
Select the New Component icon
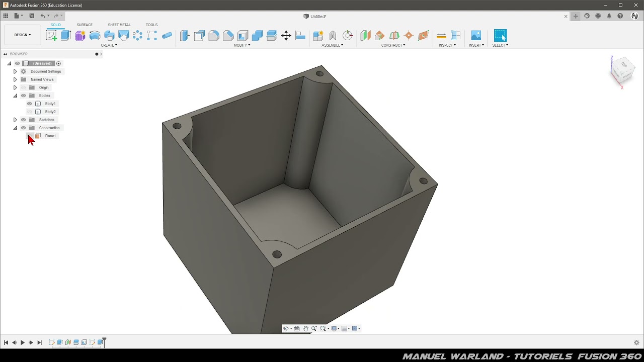point(318,36)
